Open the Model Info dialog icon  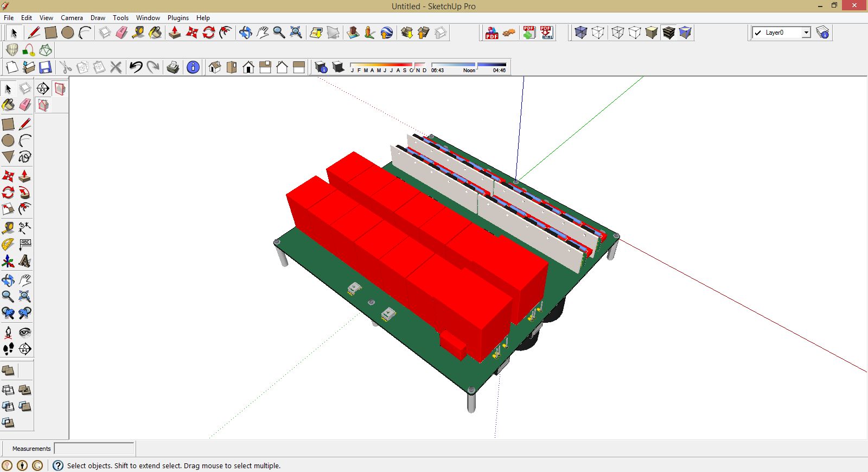(x=193, y=67)
